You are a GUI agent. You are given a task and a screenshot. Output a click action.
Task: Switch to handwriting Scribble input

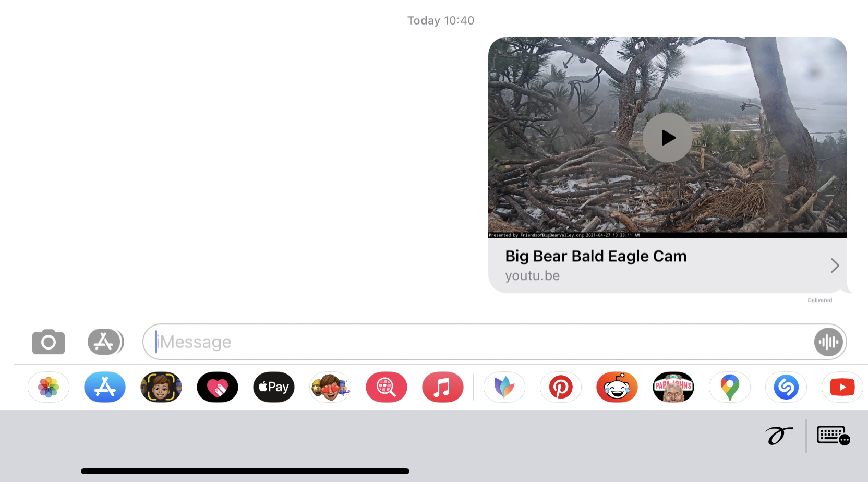(779, 436)
